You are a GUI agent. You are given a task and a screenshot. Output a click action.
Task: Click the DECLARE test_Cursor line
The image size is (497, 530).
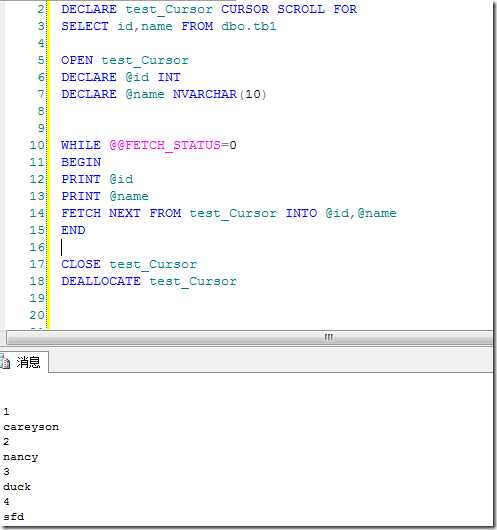coord(209,9)
